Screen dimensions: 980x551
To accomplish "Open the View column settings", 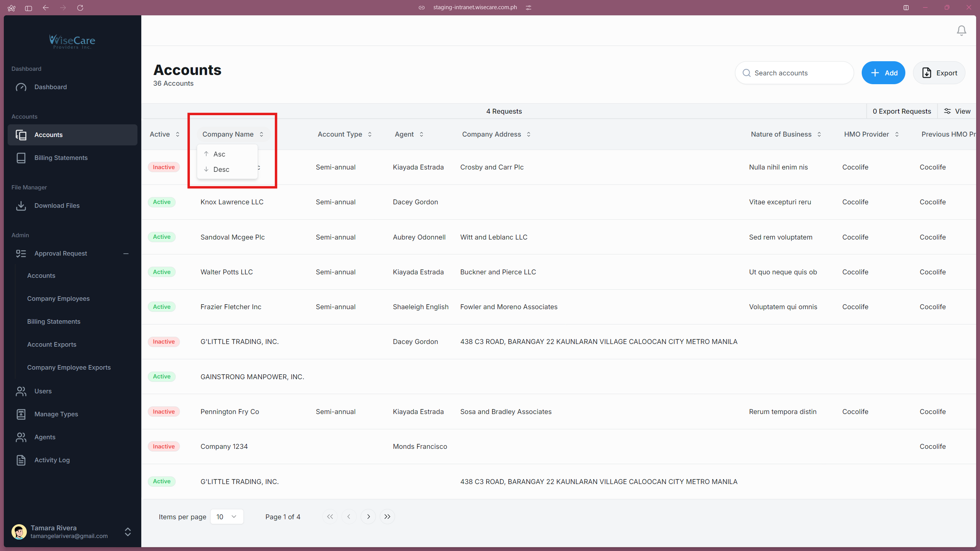I will [957, 111].
